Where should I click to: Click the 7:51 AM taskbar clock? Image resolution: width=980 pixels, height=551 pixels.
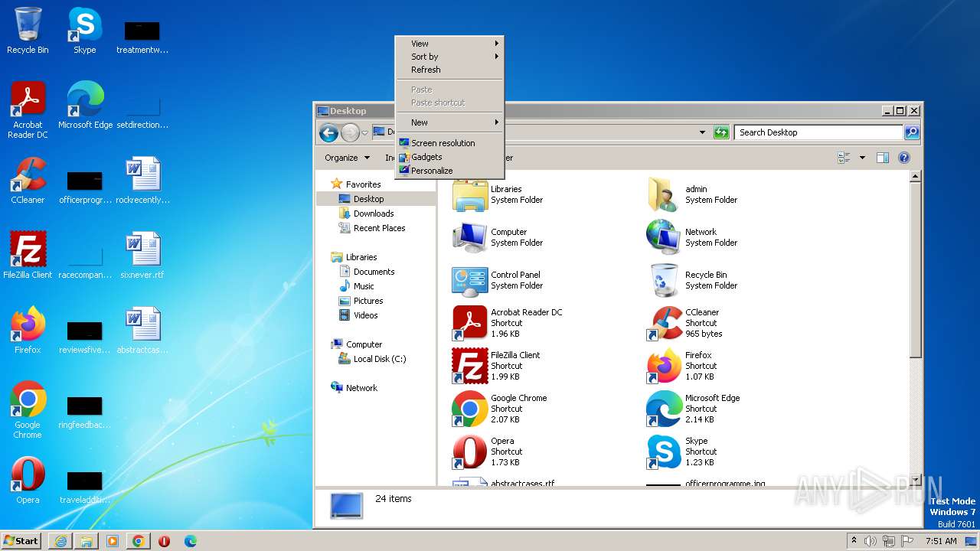tap(941, 541)
